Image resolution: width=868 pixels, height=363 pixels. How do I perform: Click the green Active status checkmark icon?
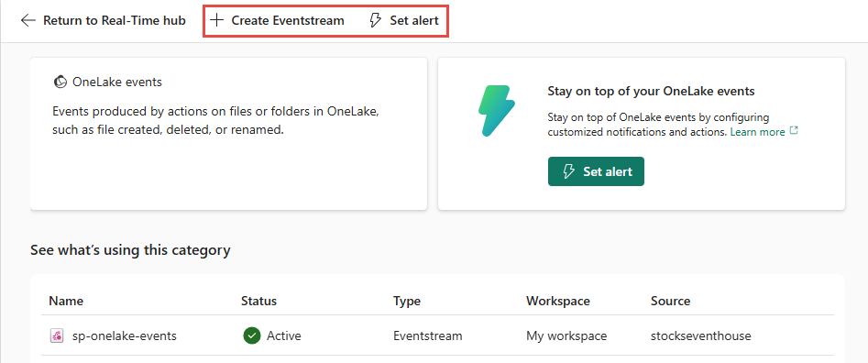tap(252, 335)
